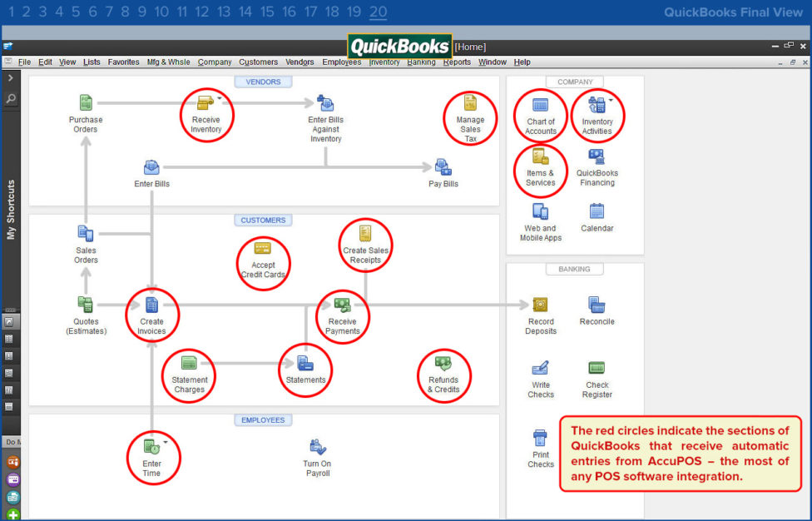This screenshot has height=521, width=812.
Task: Open the Calendar icon
Action: pyautogui.click(x=597, y=211)
